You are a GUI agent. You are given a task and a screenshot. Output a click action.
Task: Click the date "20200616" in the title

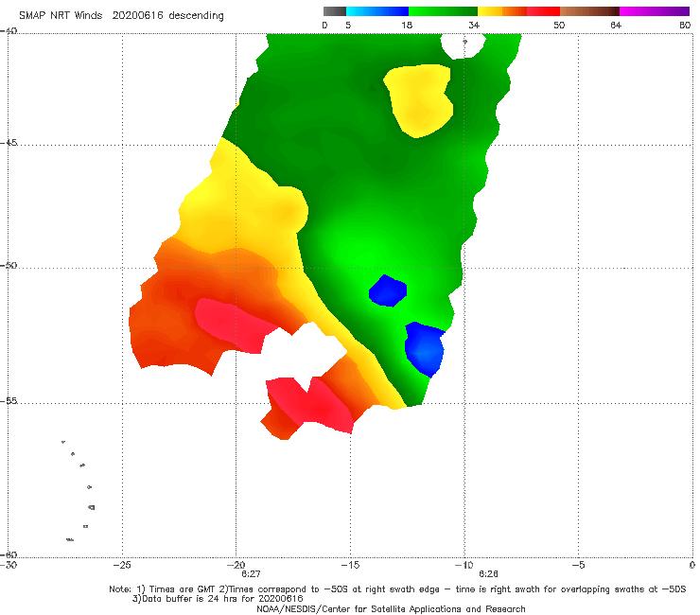[x=137, y=15]
